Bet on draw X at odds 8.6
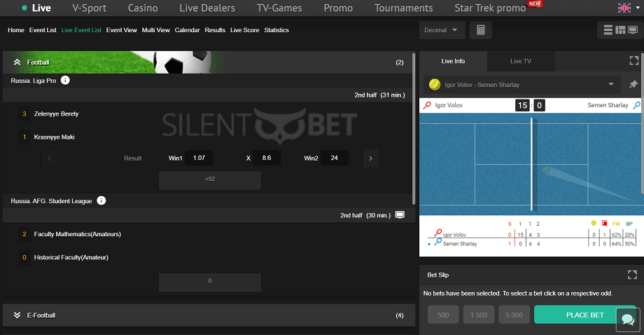Screen dimensions: 644x335 pos(267,158)
